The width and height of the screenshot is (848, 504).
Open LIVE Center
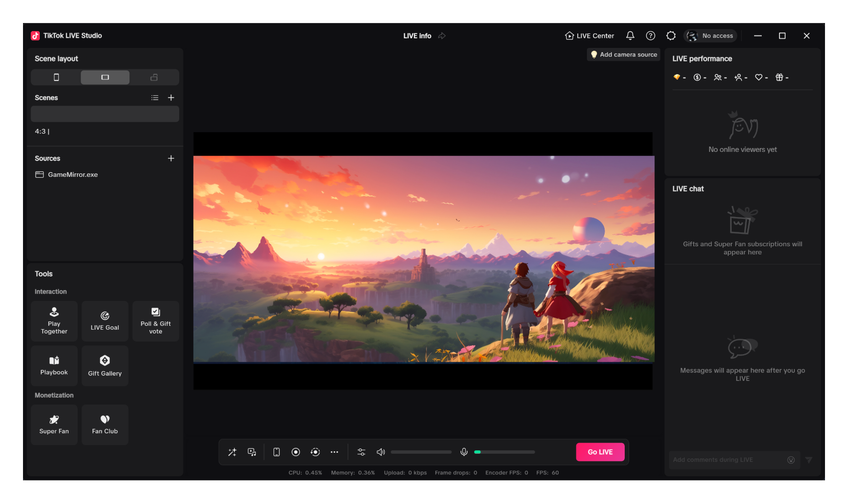tap(589, 36)
